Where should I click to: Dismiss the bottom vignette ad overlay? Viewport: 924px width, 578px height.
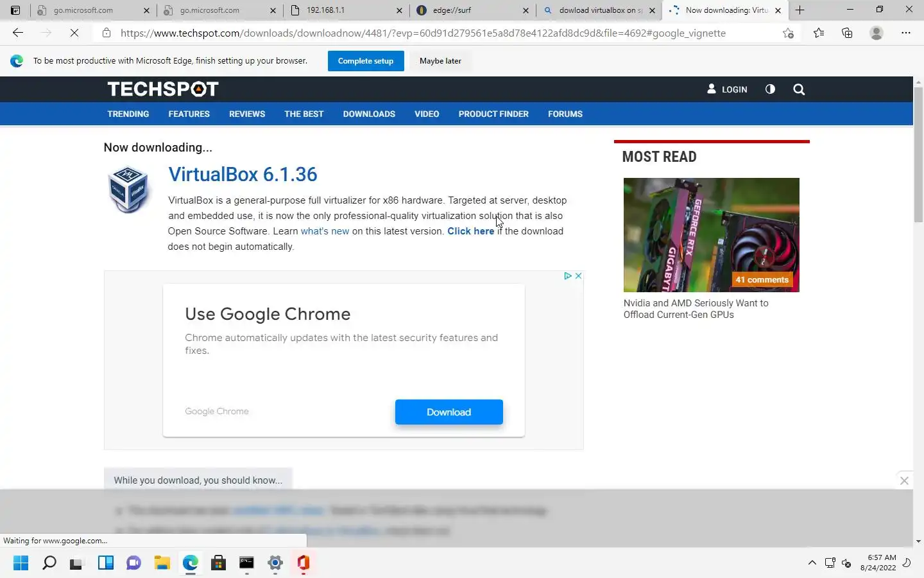(x=904, y=480)
